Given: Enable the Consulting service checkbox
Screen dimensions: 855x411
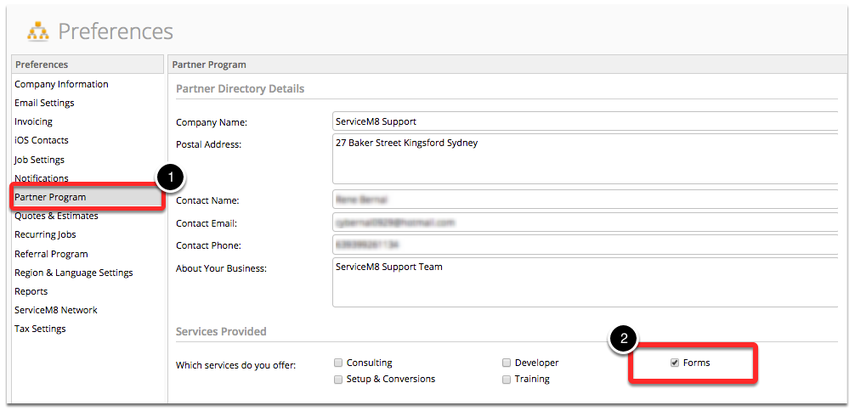Looking at the screenshot, I should [x=339, y=363].
